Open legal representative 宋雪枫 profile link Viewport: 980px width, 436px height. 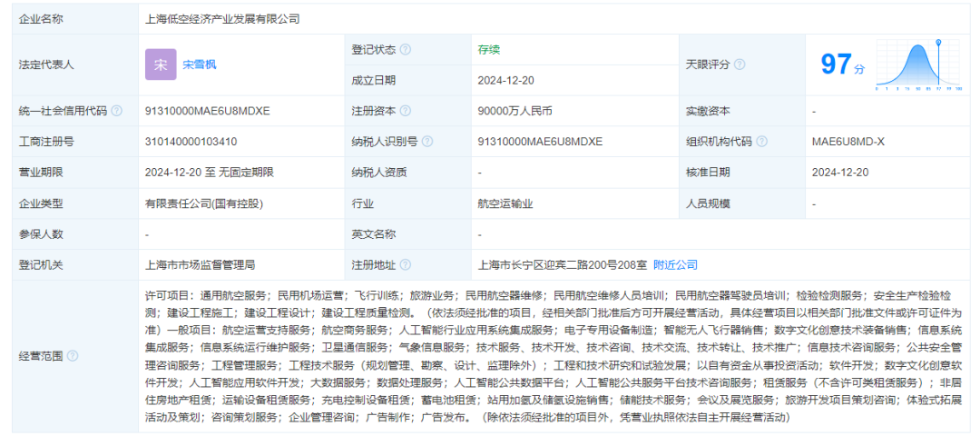[x=200, y=64]
